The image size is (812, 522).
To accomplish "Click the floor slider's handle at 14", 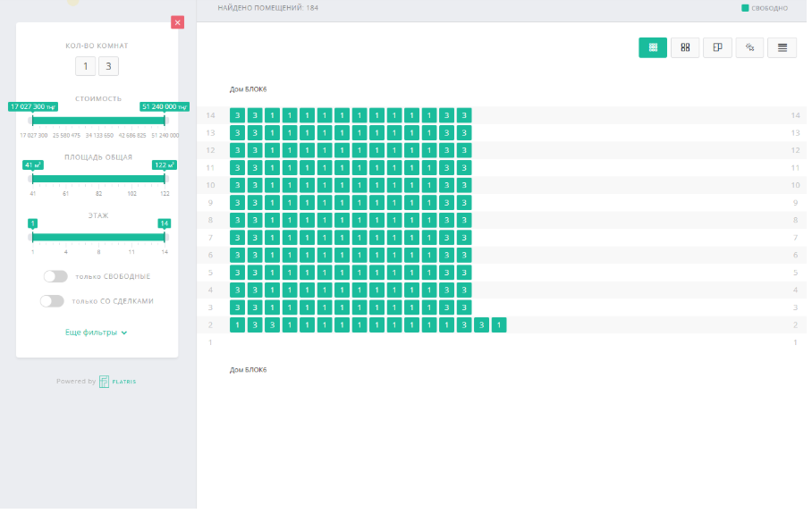I will 165,236.
